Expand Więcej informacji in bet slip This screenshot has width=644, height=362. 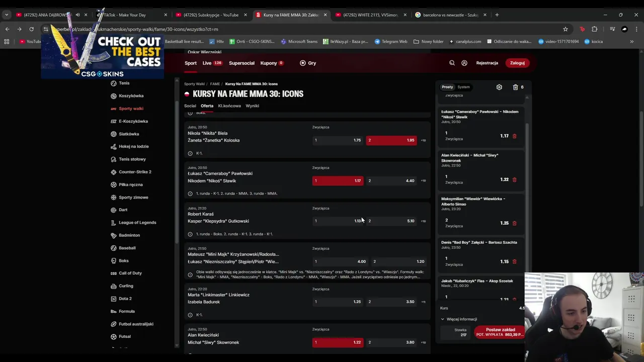point(459,319)
